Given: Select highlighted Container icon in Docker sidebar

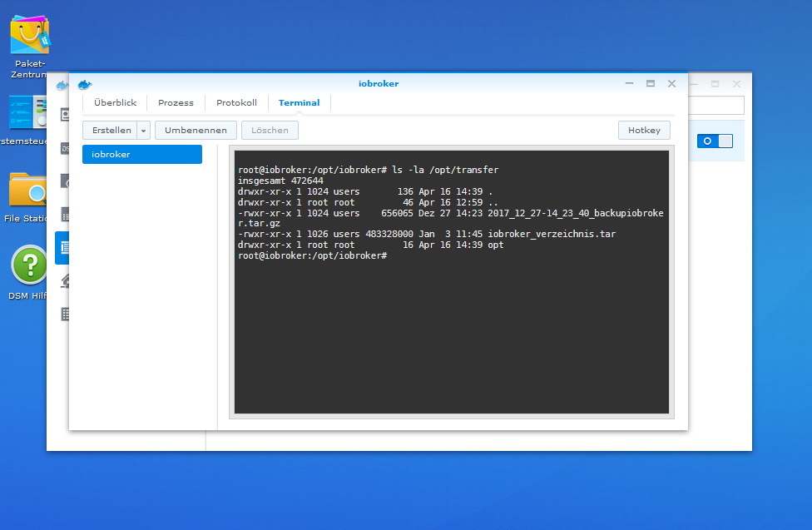Looking at the screenshot, I should (x=62, y=248).
